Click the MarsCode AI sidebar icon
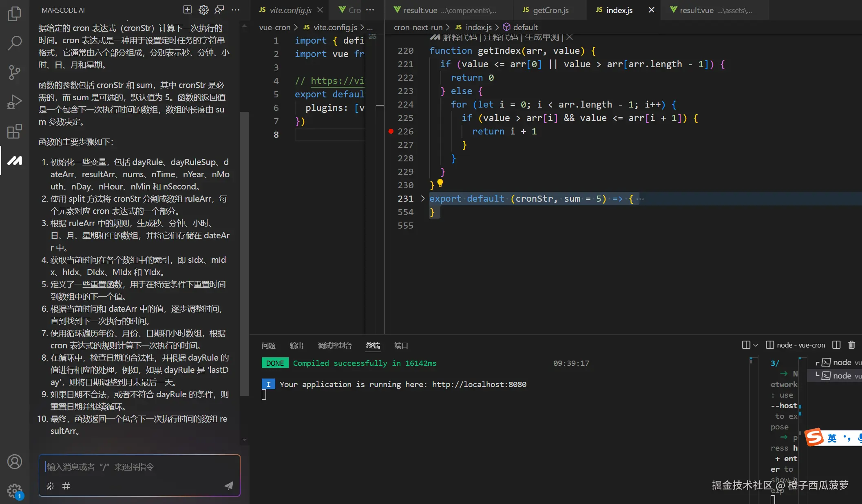The width and height of the screenshot is (862, 504). [15, 161]
